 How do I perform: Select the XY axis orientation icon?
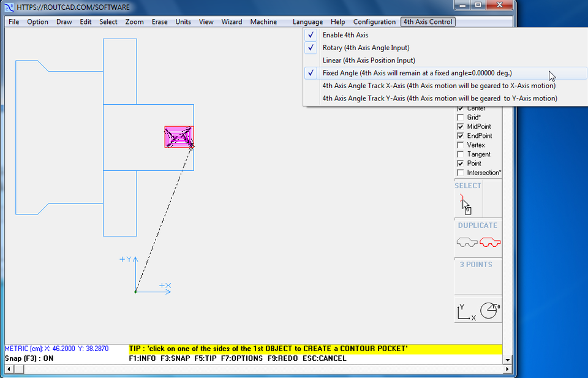464,310
